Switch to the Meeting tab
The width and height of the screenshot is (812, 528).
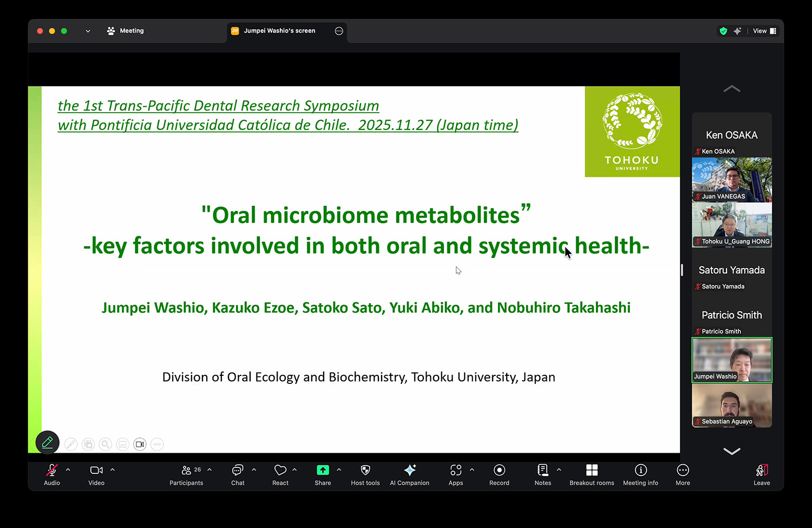[126, 31]
